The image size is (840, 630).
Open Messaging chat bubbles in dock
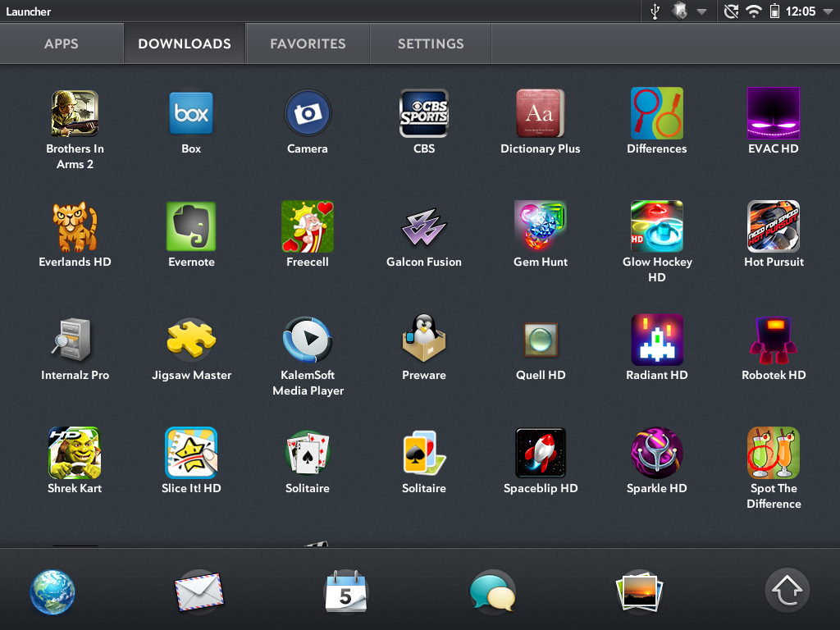tap(492, 591)
